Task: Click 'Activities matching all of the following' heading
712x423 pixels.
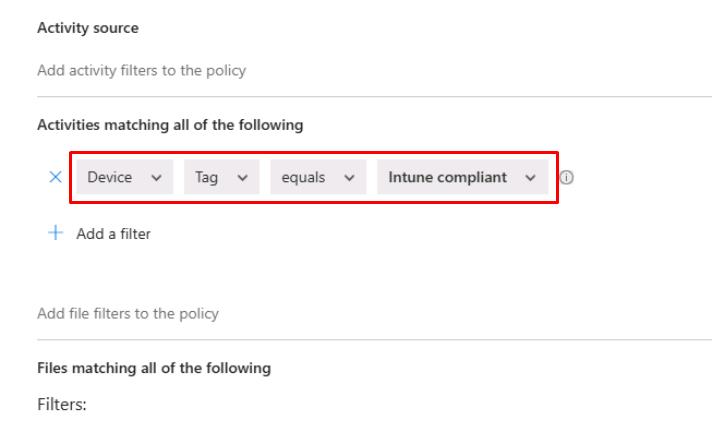Action: (170, 125)
